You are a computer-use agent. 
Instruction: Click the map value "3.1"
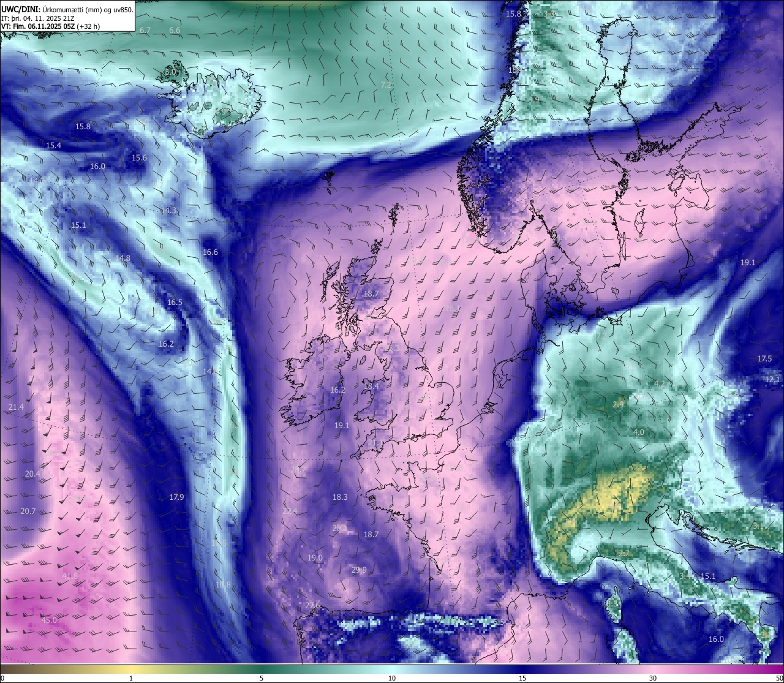click(758, 526)
